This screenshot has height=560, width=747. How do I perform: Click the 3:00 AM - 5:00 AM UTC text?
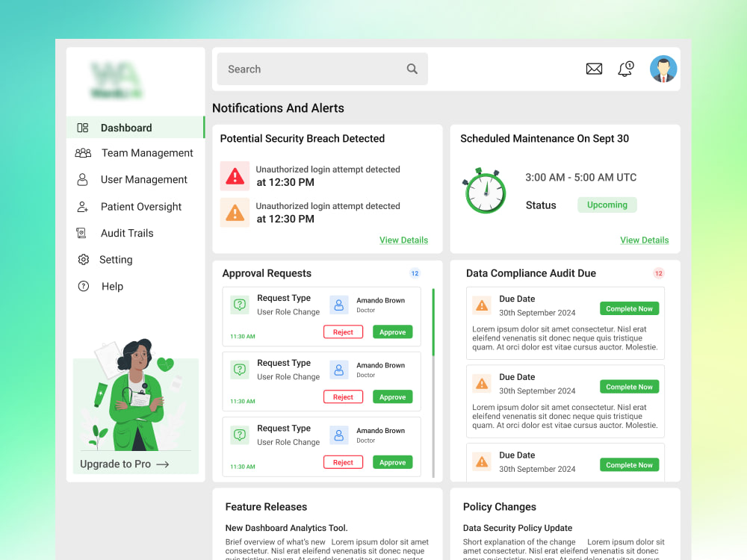(x=580, y=177)
